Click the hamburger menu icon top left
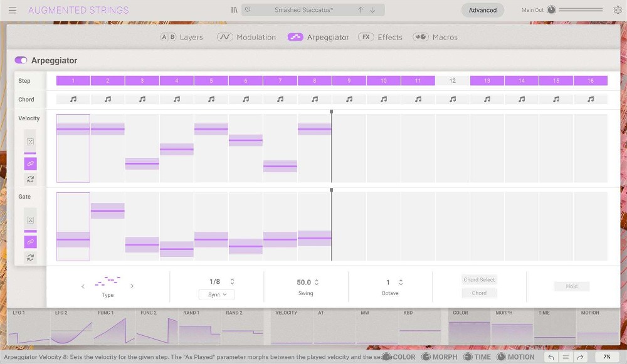 pos(12,9)
